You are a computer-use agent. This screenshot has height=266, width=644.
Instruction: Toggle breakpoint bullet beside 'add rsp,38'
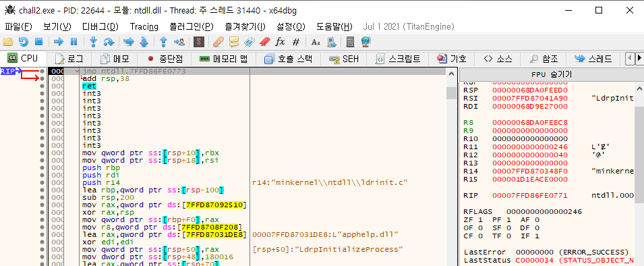[x=42, y=78]
